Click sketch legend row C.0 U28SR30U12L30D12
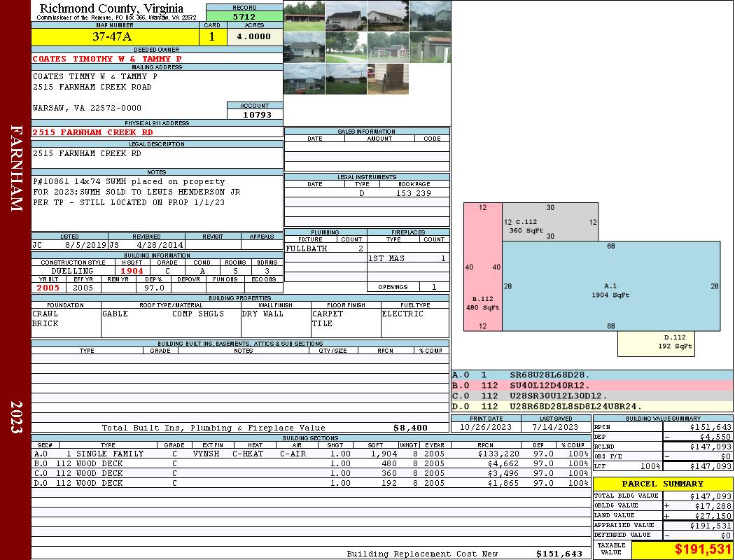This screenshot has width=735, height=560. pos(592,395)
